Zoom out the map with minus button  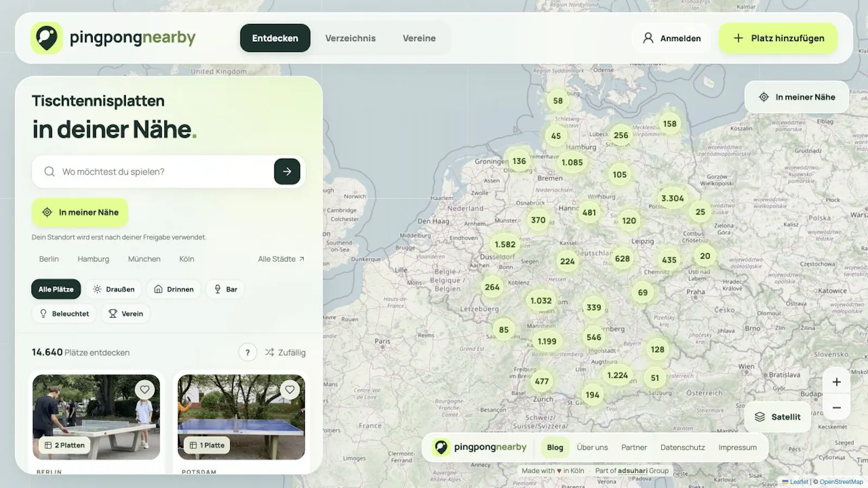[837, 408]
